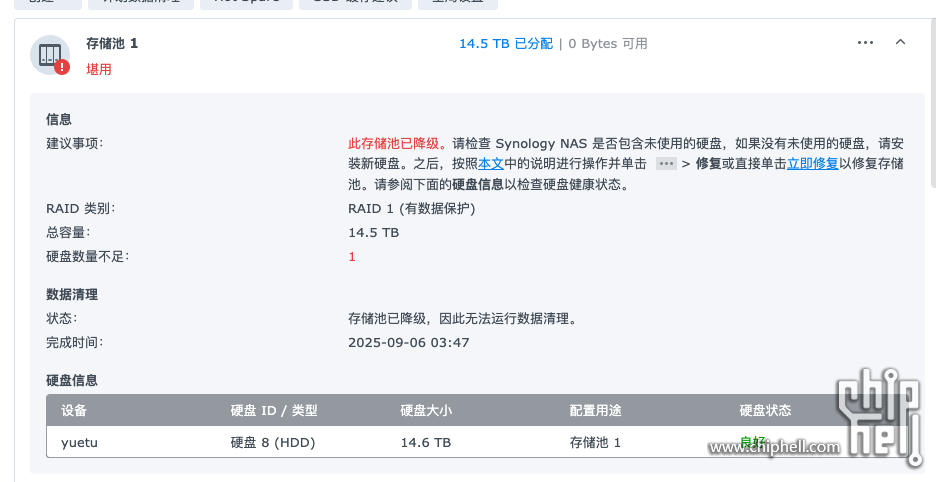936x482 pixels.
Task: Click the red warning badge on pool icon
Action: tap(63, 67)
